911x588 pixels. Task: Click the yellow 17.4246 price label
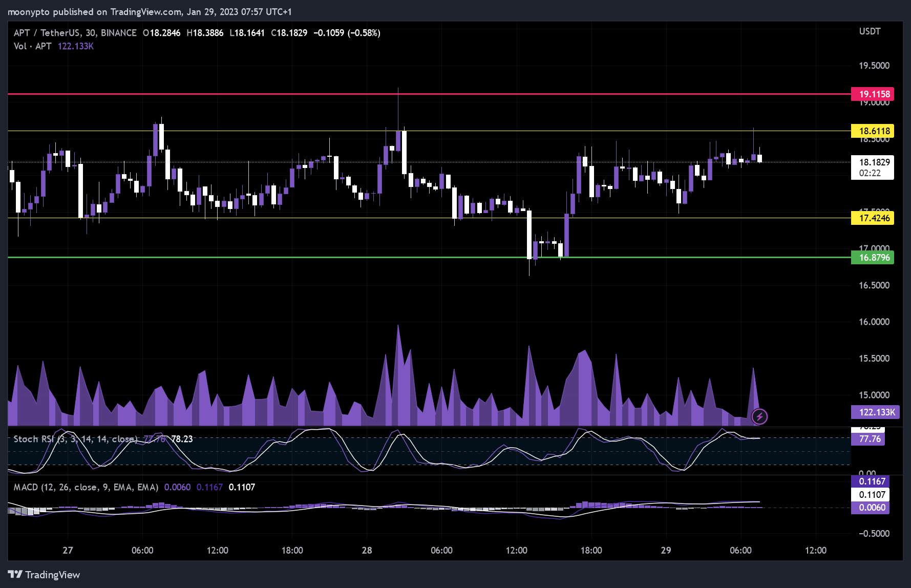(873, 218)
